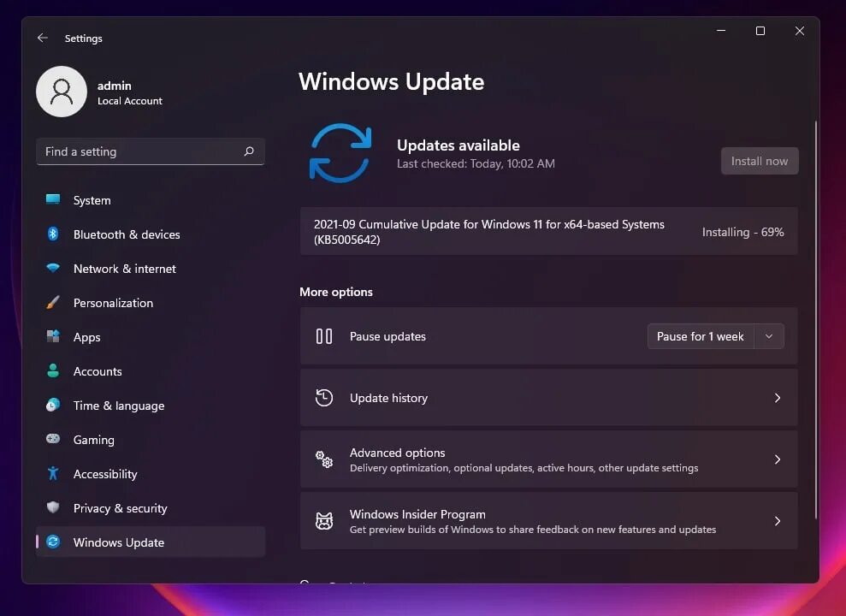Viewport: 846px width, 616px height.
Task: Click the System monitor icon
Action: (x=53, y=199)
